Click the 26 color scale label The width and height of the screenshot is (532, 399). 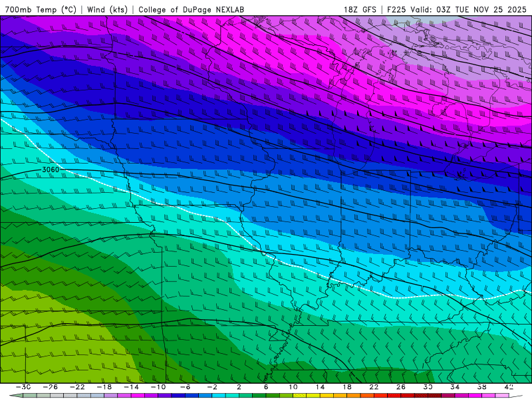[x=401, y=387]
